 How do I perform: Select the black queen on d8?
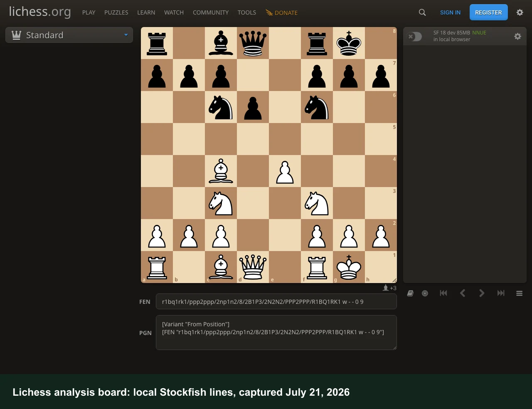click(253, 43)
